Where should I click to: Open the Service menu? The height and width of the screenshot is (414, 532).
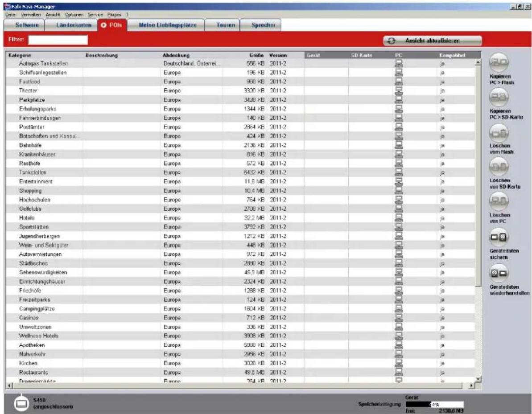pos(95,15)
